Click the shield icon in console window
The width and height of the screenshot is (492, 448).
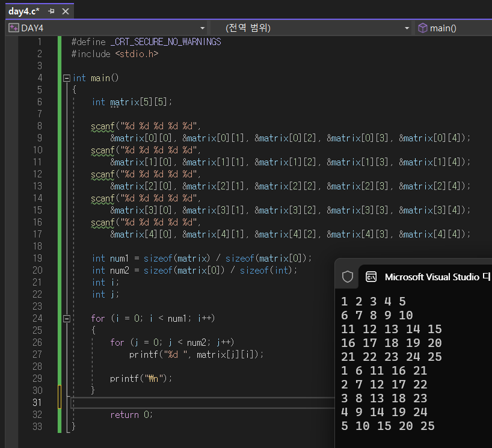[x=348, y=277]
